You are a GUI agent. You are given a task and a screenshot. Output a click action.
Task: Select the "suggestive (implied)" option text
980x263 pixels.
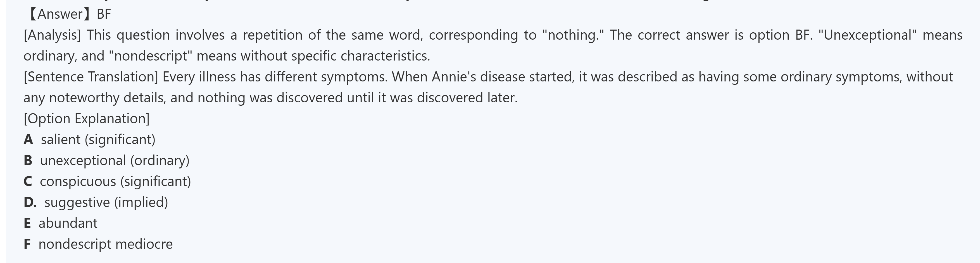point(106,202)
